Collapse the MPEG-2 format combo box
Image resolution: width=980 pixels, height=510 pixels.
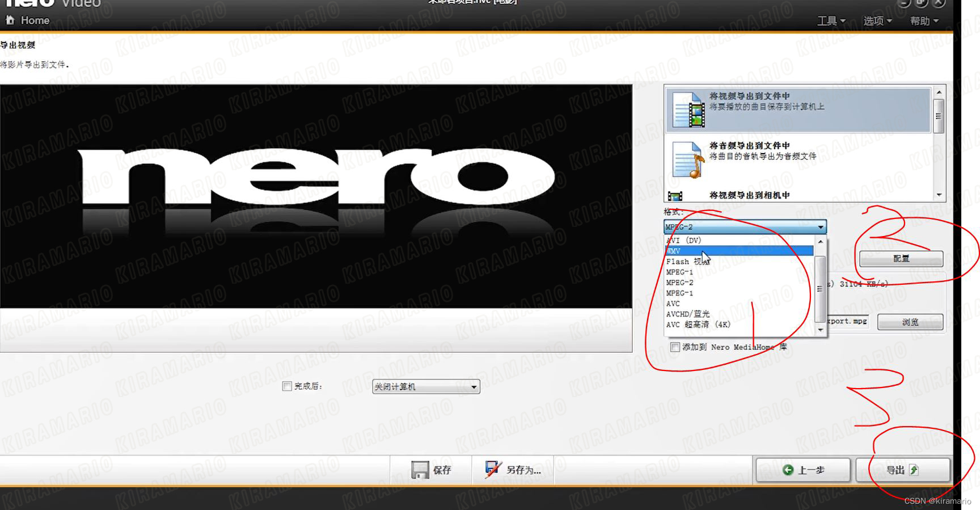[x=820, y=227]
